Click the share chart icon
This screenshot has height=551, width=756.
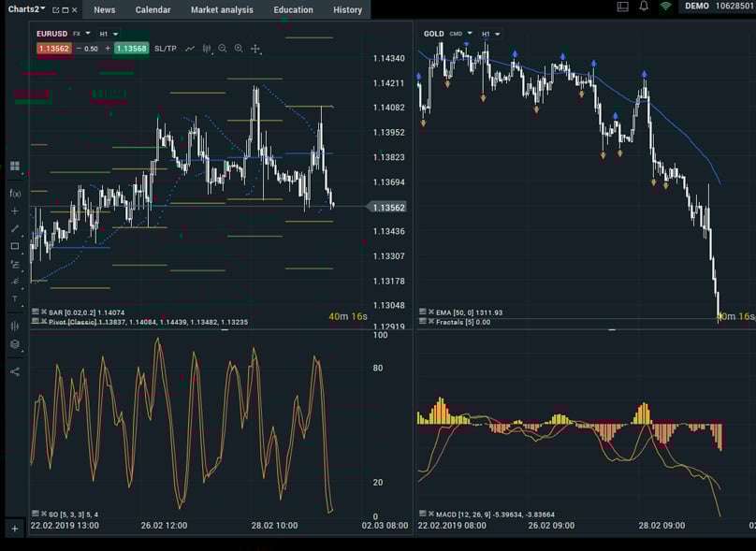(15, 371)
